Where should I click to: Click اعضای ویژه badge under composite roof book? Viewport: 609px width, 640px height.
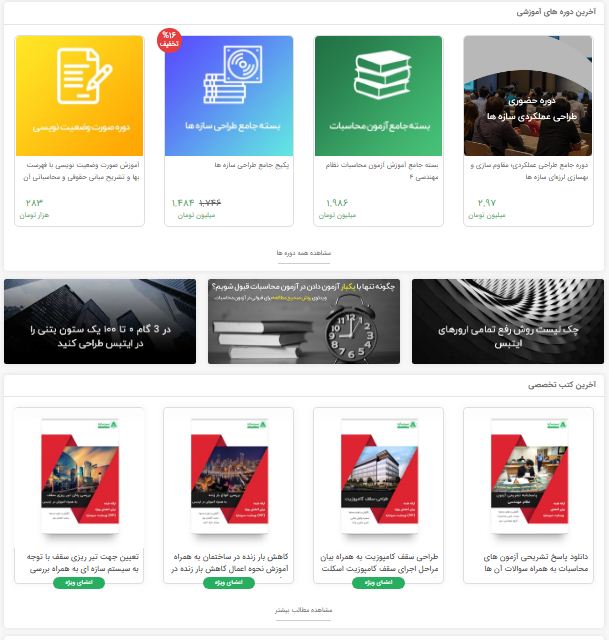(x=378, y=582)
